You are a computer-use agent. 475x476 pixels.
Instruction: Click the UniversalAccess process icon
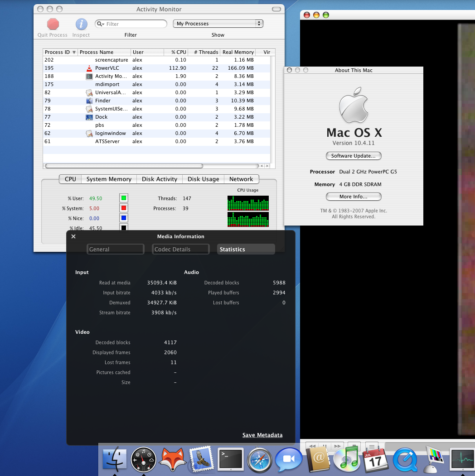click(89, 92)
